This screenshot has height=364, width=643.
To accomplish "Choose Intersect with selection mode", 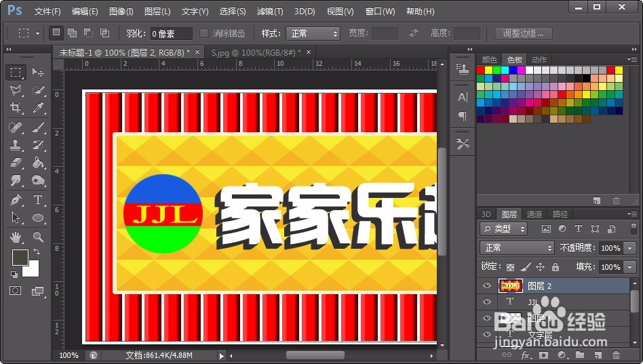I will [x=105, y=33].
